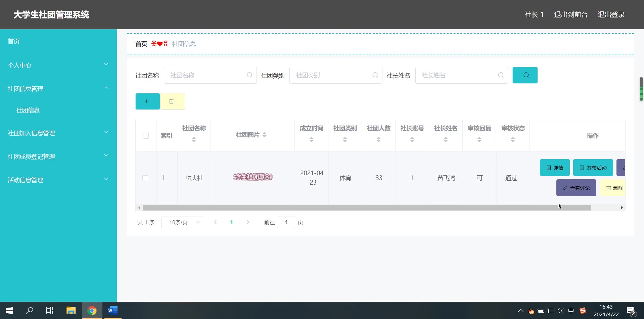
Task: Click the plus icon to add club
Action: point(147,101)
